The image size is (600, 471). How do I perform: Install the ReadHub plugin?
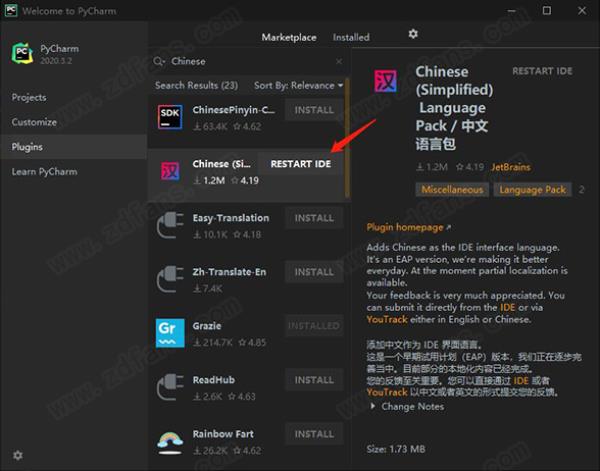[x=314, y=380]
